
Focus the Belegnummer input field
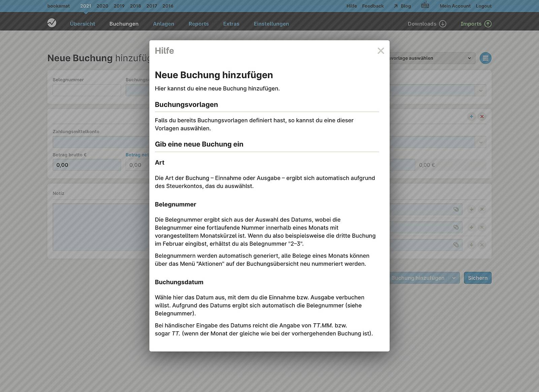coord(87,90)
